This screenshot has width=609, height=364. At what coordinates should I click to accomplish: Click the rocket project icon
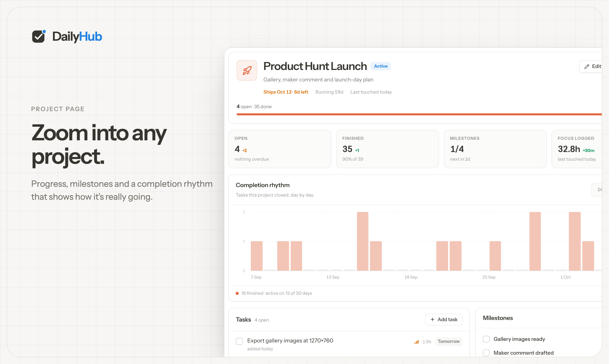click(x=247, y=70)
